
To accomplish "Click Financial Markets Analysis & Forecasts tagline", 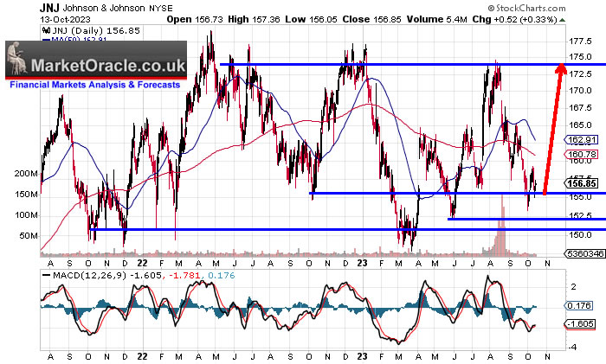I will tap(94, 85).
